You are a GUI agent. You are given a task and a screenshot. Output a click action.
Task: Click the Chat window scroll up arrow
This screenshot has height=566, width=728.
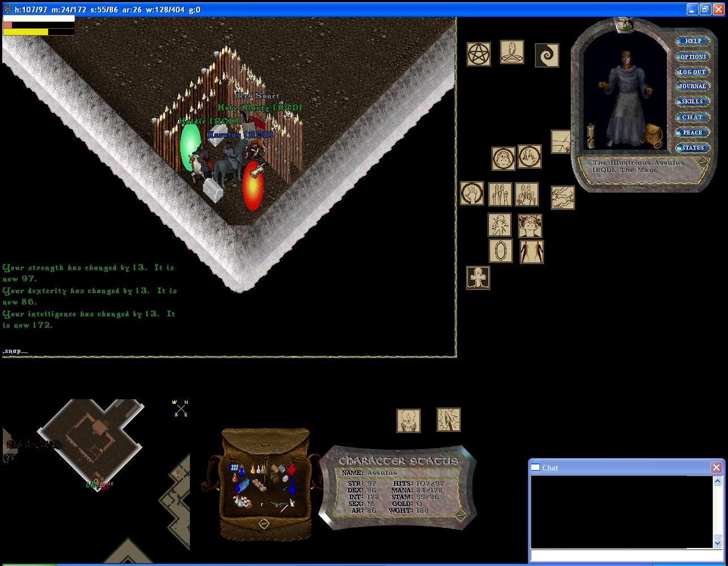[x=718, y=481]
